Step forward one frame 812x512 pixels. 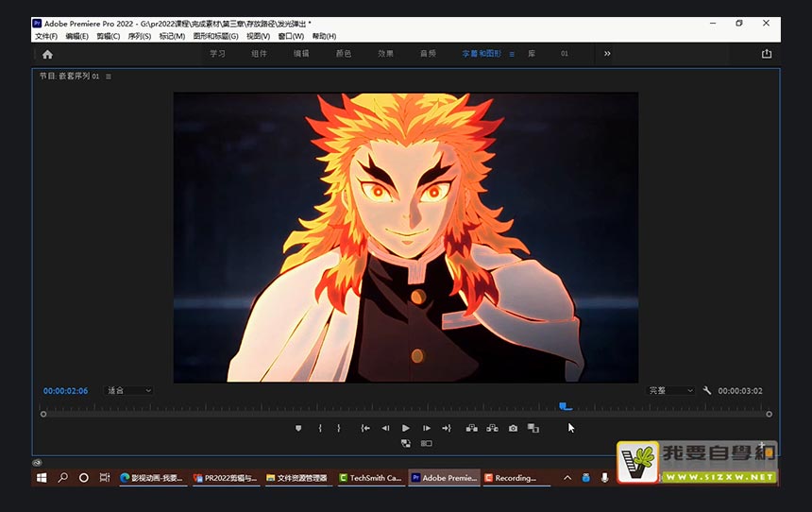point(427,429)
